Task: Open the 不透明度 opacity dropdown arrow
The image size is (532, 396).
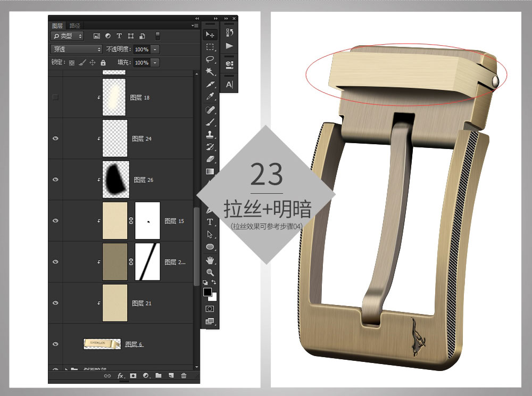Action: pyautogui.click(x=155, y=49)
